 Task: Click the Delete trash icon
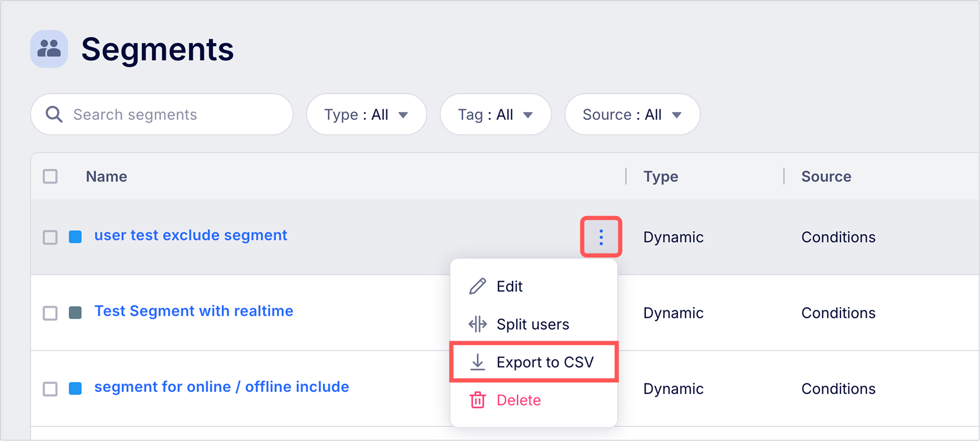click(x=478, y=400)
